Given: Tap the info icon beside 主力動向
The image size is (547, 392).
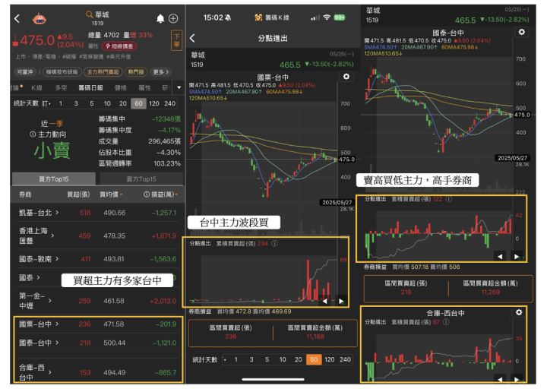Looking at the screenshot, I should click(x=33, y=134).
